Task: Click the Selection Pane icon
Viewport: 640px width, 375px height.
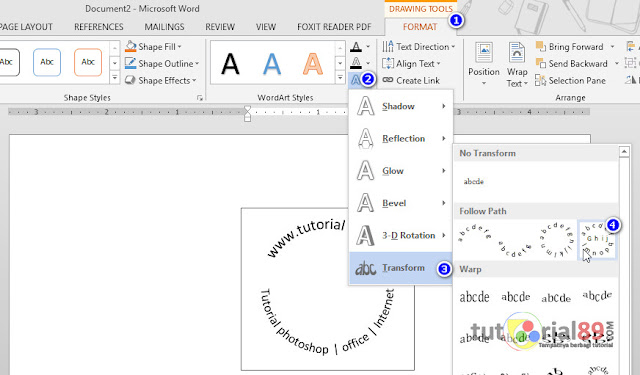Action: pos(540,80)
